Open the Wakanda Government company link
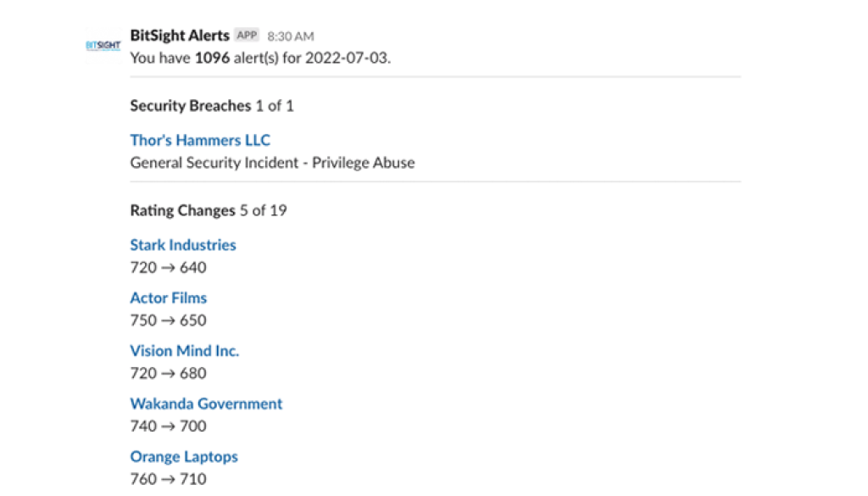 pyautogui.click(x=206, y=404)
